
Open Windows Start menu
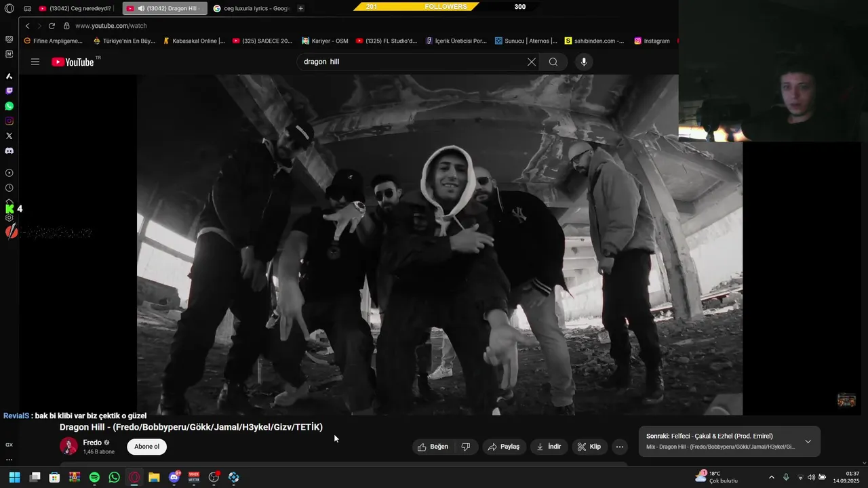pyautogui.click(x=14, y=477)
